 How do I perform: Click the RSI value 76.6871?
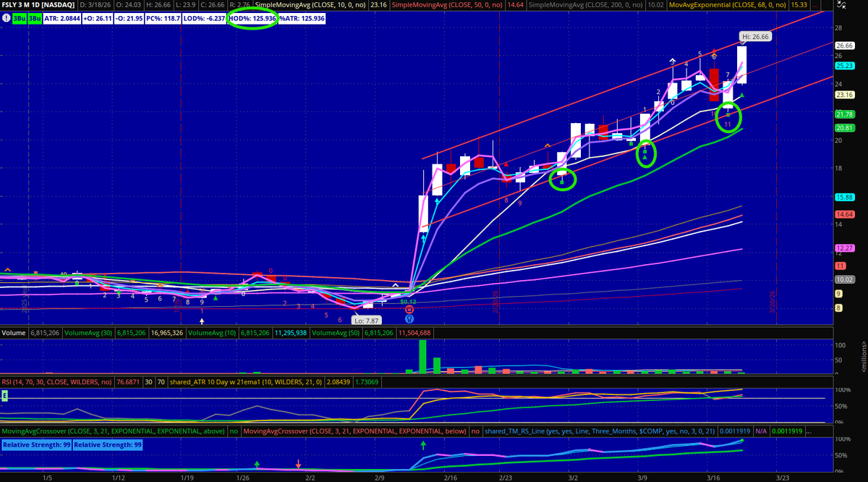click(128, 382)
